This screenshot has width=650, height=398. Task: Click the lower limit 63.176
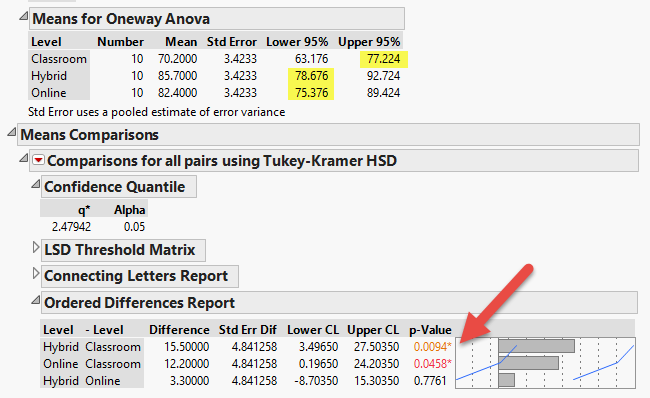pyautogui.click(x=311, y=59)
